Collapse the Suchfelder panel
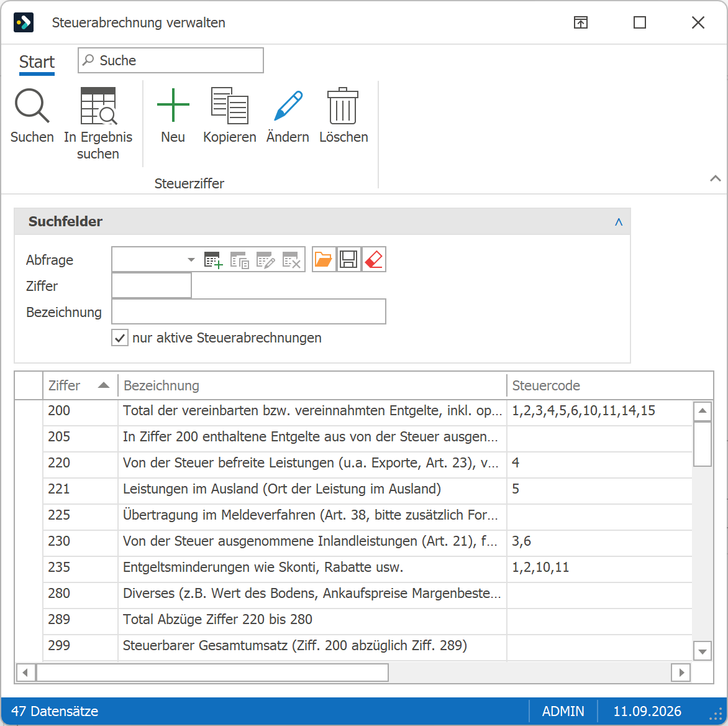The width and height of the screenshot is (728, 726). click(x=619, y=222)
